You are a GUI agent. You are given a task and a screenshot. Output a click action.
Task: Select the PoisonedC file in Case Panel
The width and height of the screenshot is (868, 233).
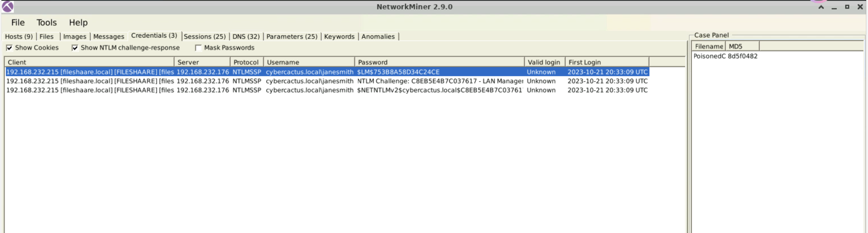710,56
